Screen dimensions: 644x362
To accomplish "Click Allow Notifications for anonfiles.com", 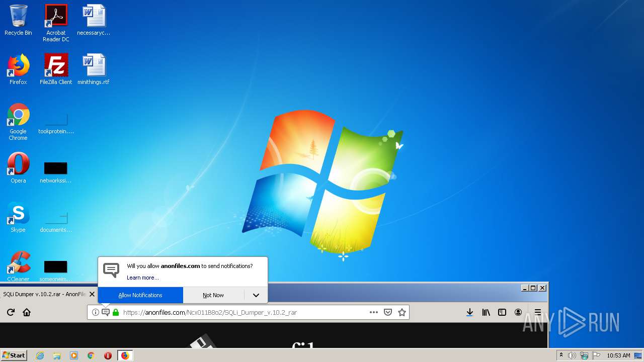I will point(140,295).
